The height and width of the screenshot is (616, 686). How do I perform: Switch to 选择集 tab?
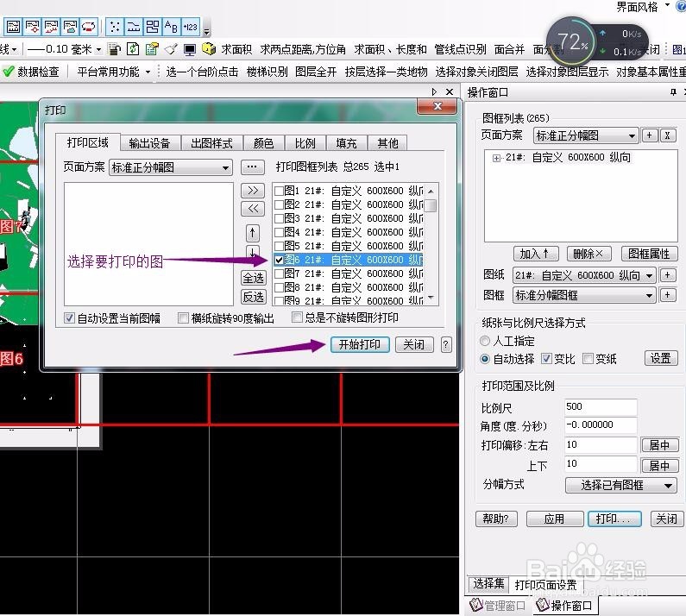488,583
